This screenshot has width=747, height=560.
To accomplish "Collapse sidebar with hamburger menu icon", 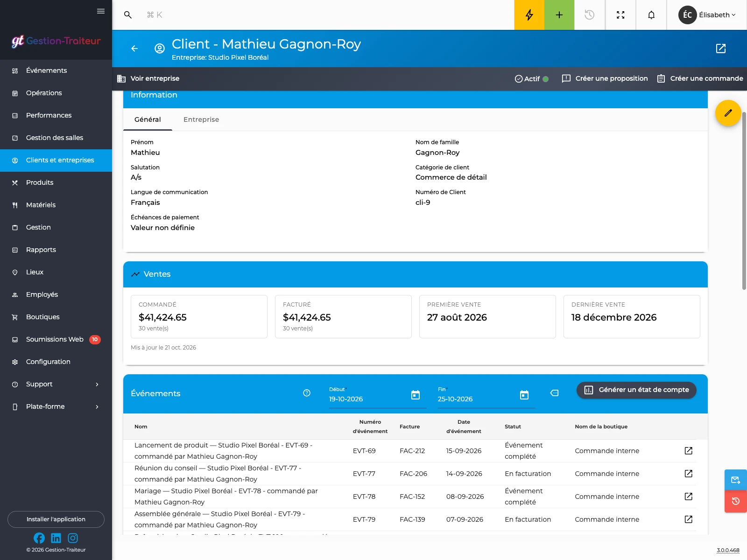I will [101, 11].
